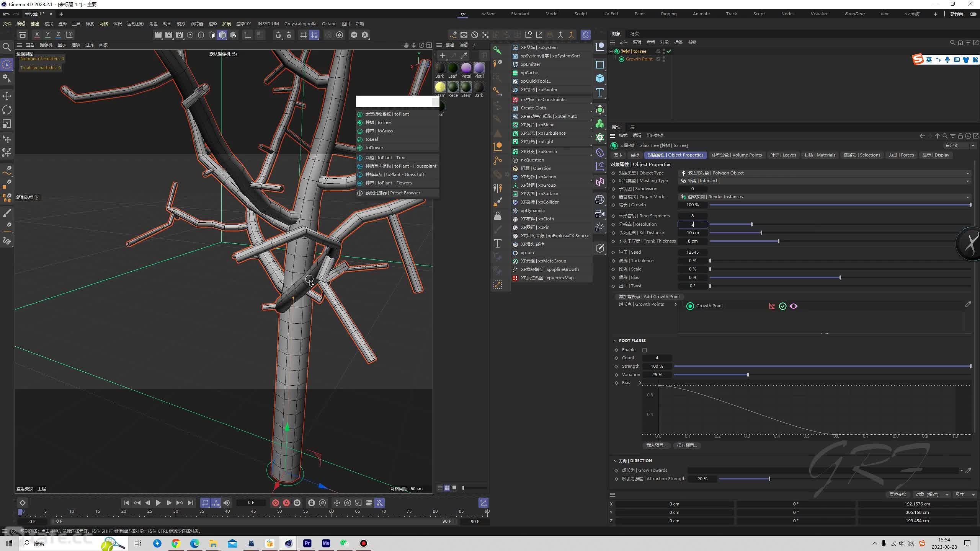This screenshot has width=980, height=551.
Task: Select the Polygon Object type icon
Action: pyautogui.click(x=684, y=173)
